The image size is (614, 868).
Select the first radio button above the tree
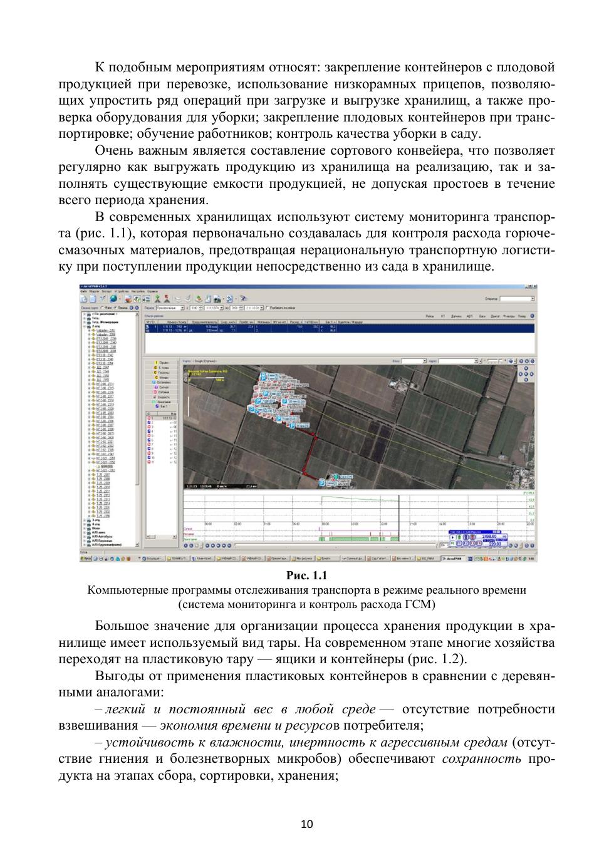pos(101,308)
